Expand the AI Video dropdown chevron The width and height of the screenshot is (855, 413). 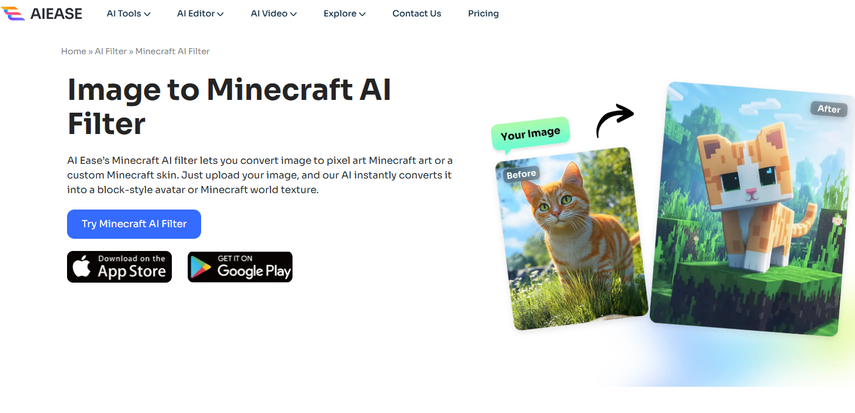click(x=293, y=14)
